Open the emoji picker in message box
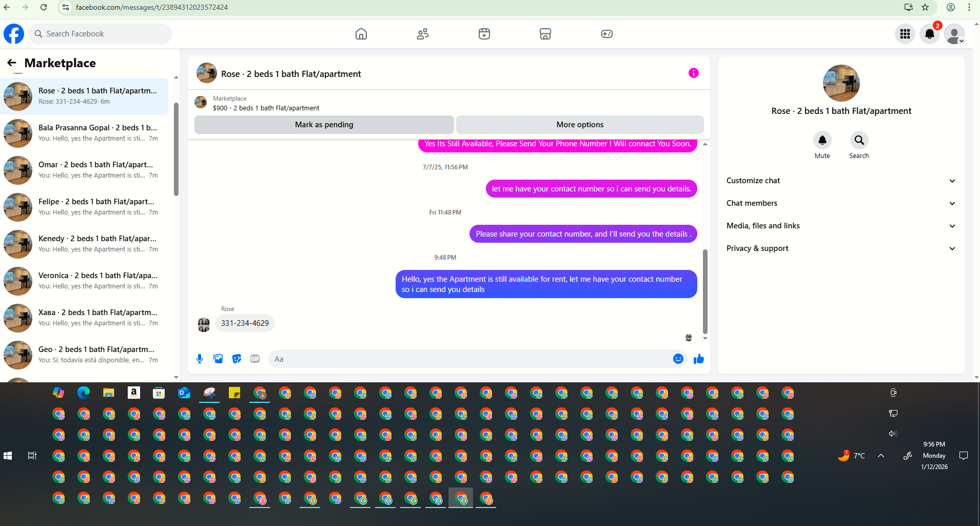 click(678, 359)
